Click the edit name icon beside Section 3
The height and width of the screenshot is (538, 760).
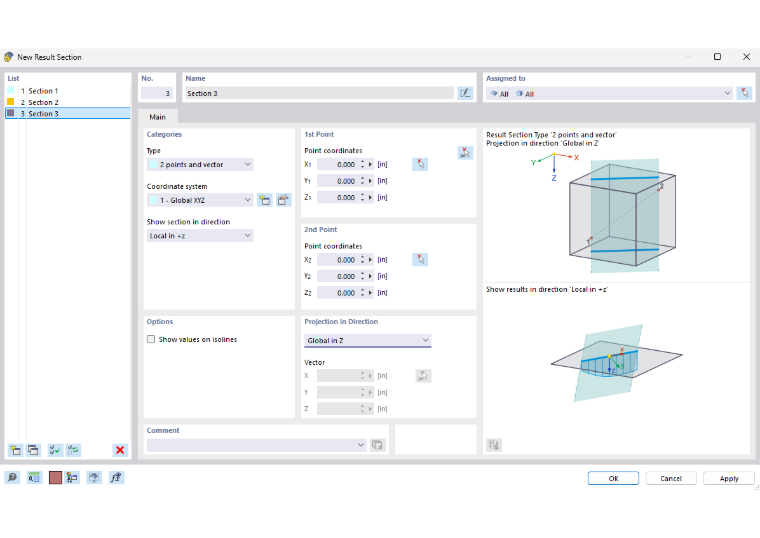(x=465, y=93)
